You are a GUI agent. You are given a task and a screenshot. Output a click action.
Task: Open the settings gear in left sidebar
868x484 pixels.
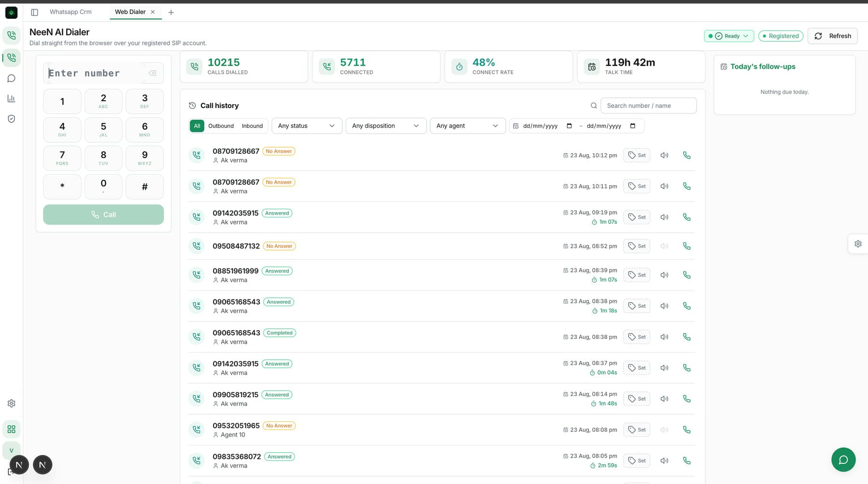12,403
